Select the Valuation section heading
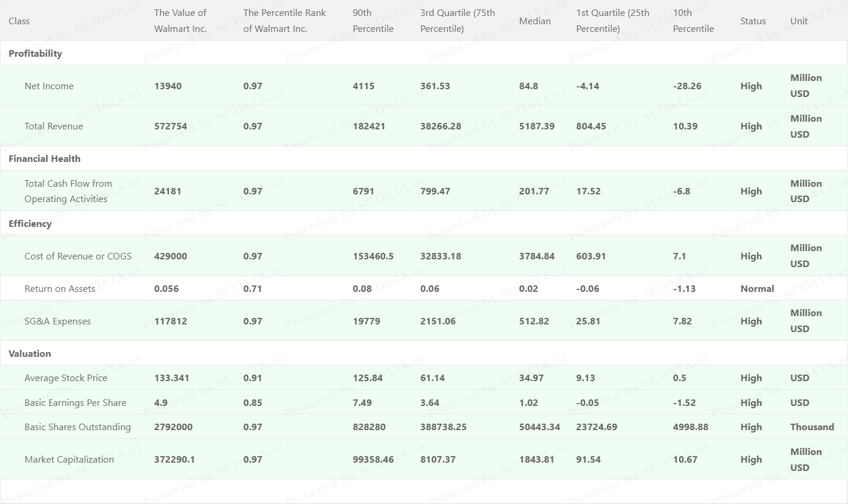The image size is (848, 504). pos(30,353)
